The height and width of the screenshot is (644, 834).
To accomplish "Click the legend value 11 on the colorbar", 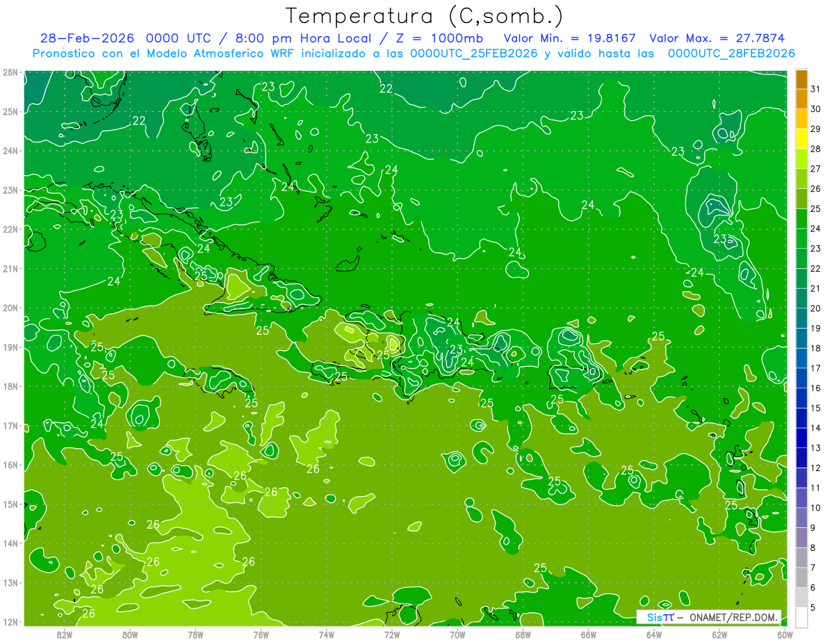I will 816,488.
